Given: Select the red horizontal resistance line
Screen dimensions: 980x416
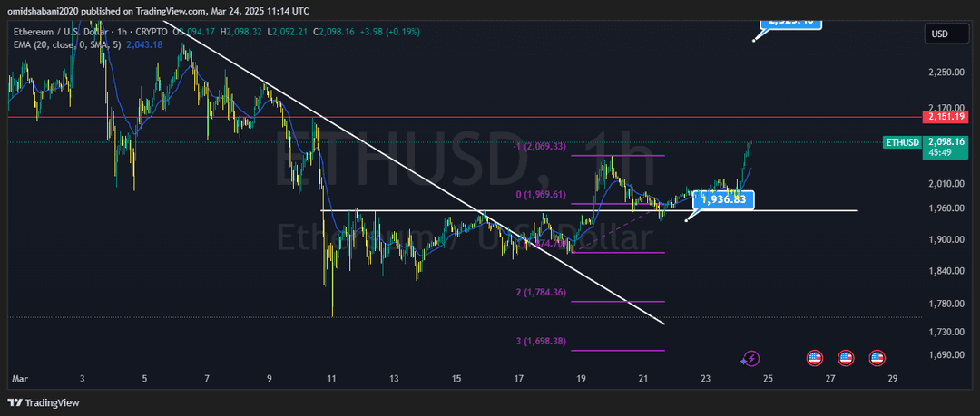Looking at the screenshot, I should pyautogui.click(x=463, y=117).
